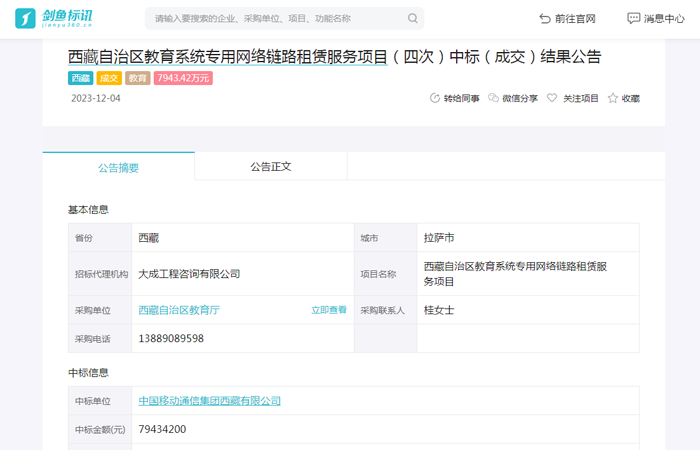Click the 成交 status tag

[109, 78]
